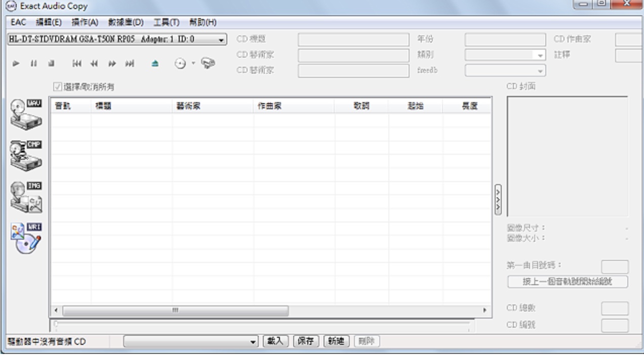Skip to the next track
Image resolution: width=644 pixels, height=356 pixels.
point(130,64)
